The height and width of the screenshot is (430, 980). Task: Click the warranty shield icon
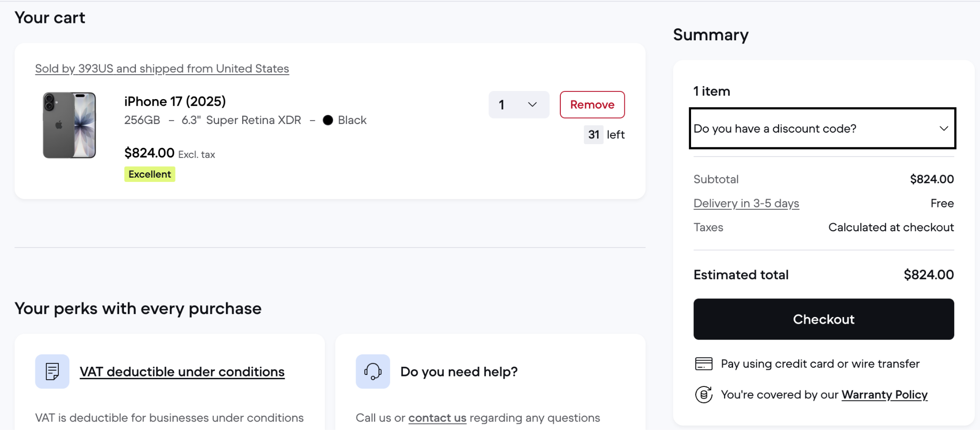(x=703, y=395)
